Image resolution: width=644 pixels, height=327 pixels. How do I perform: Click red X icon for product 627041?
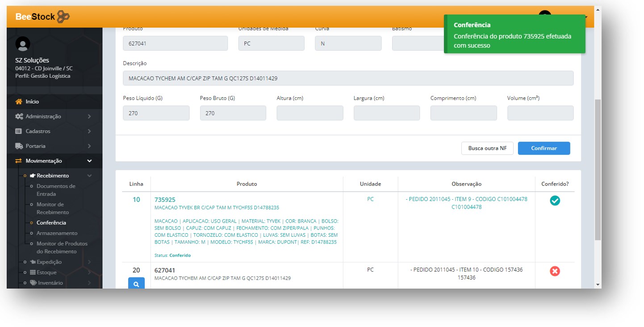pyautogui.click(x=555, y=271)
